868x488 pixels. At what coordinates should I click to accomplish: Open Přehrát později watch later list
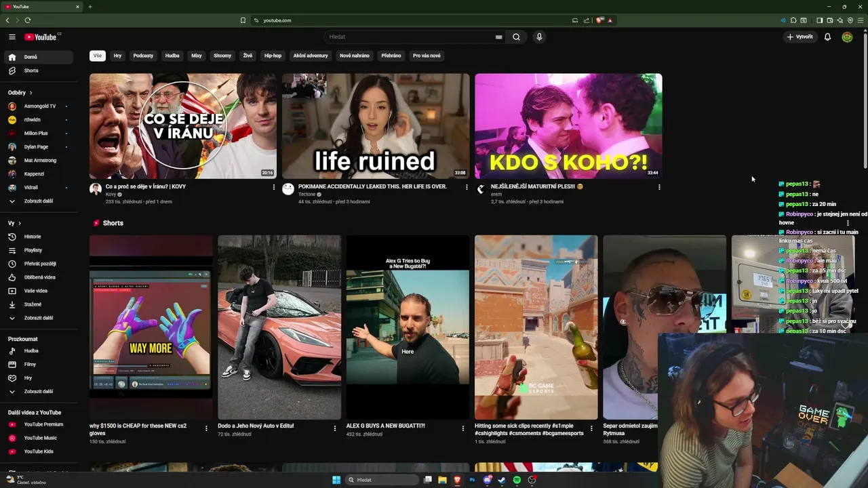pos(39,264)
